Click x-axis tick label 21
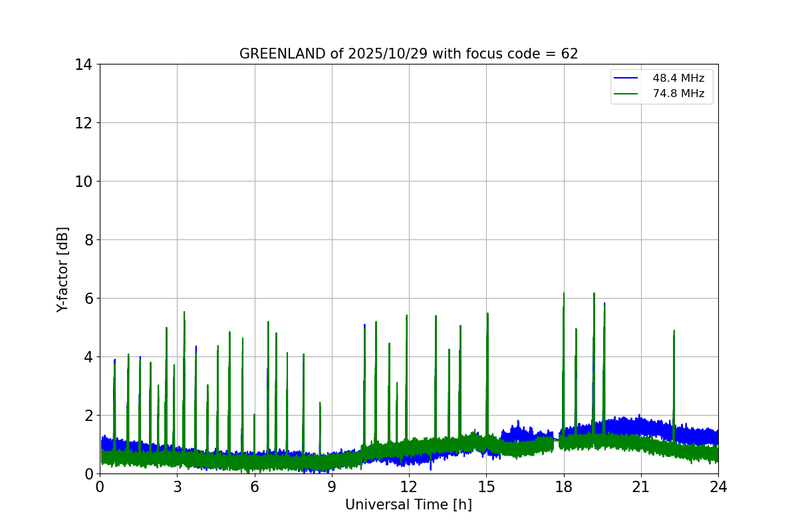The width and height of the screenshot is (798, 532). pyautogui.click(x=641, y=487)
